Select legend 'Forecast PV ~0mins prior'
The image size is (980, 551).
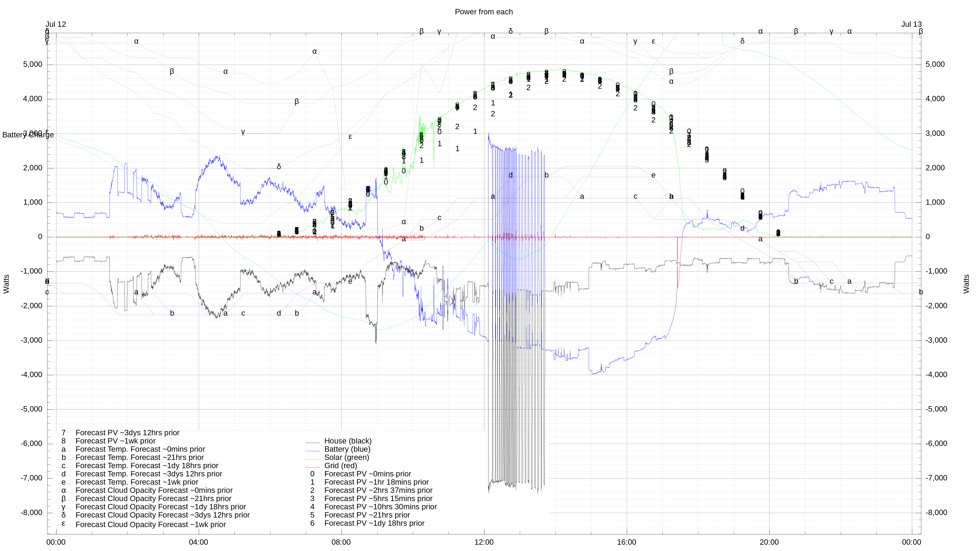[x=367, y=474]
